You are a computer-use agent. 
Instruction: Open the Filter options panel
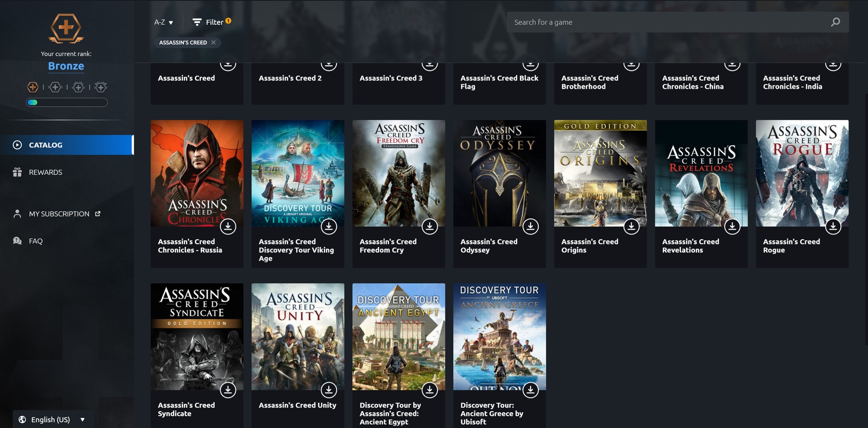pos(211,22)
